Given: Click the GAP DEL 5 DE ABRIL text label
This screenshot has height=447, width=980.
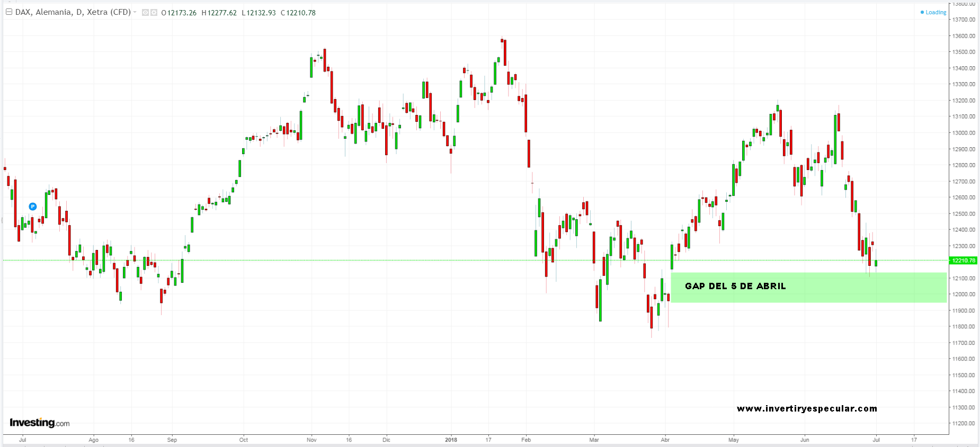Looking at the screenshot, I should pos(735,286).
